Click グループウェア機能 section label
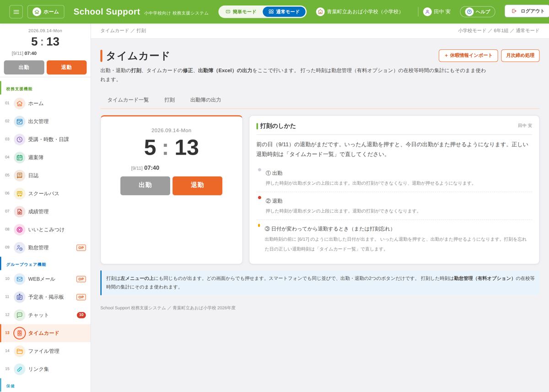The height and width of the screenshot is (392, 549). (x=26, y=264)
